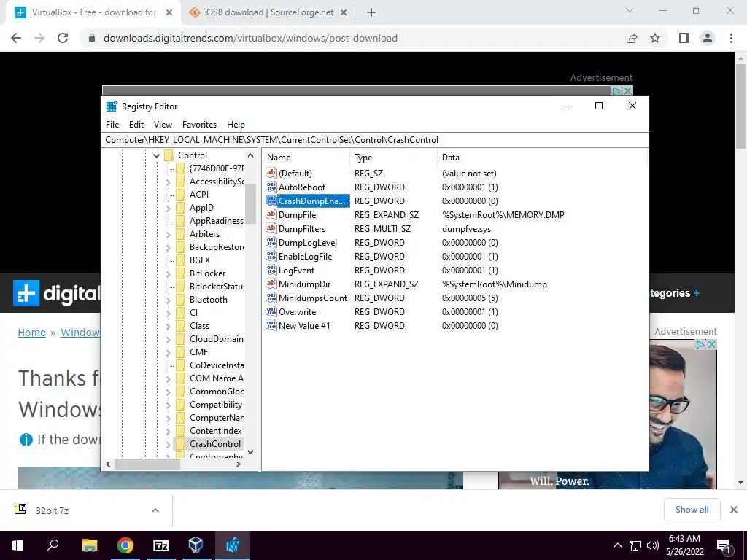Switch to Chrome in the taskbar

pos(125,545)
